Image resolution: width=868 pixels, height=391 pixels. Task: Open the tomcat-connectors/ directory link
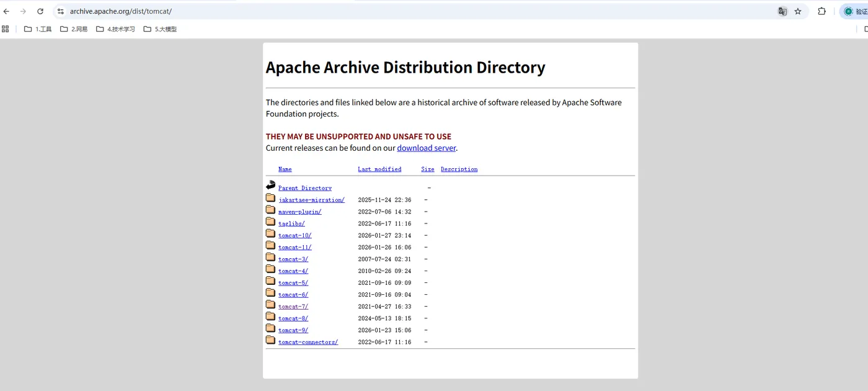308,342
